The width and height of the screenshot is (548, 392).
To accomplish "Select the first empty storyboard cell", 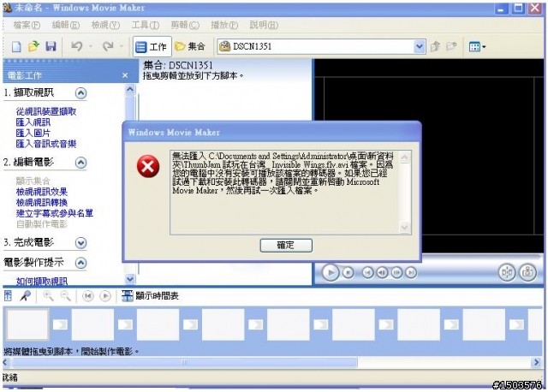I will (x=27, y=324).
